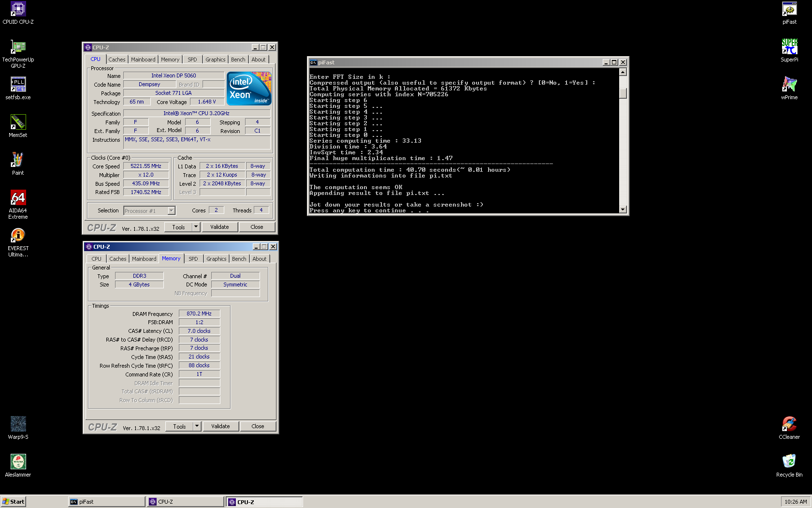Image resolution: width=812 pixels, height=508 pixels.
Task: Click Validate in top CPU-Z window
Action: [x=219, y=227]
